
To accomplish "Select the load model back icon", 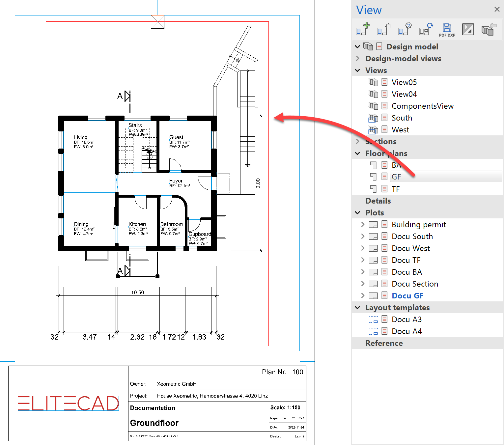I will 489,29.
